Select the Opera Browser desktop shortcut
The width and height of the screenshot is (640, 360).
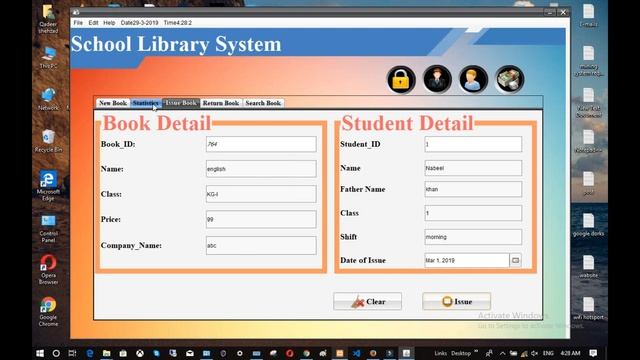point(48,270)
